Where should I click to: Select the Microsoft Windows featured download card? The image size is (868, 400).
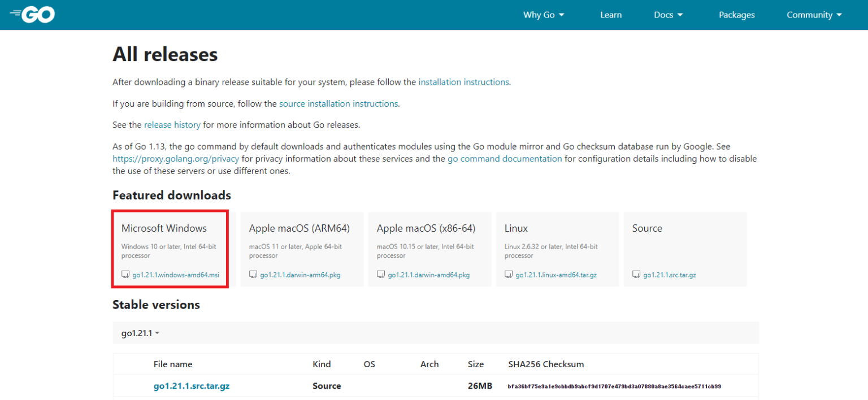click(170, 249)
